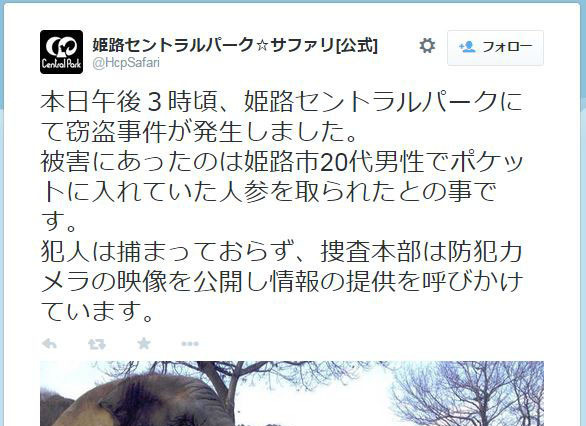This screenshot has width=586, height=426.
Task: Open the @HcpSafari handle link
Action: tap(126, 62)
